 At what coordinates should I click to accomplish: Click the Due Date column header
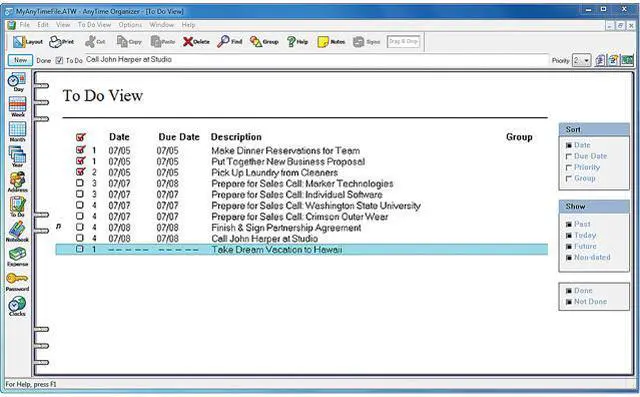click(179, 137)
